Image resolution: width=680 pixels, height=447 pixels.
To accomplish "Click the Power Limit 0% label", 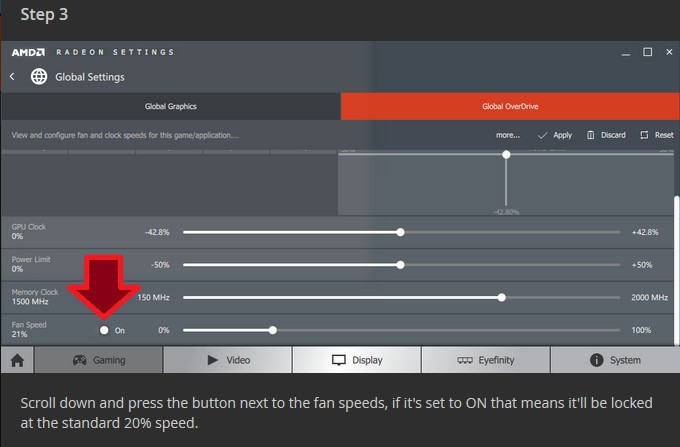I will point(31,264).
